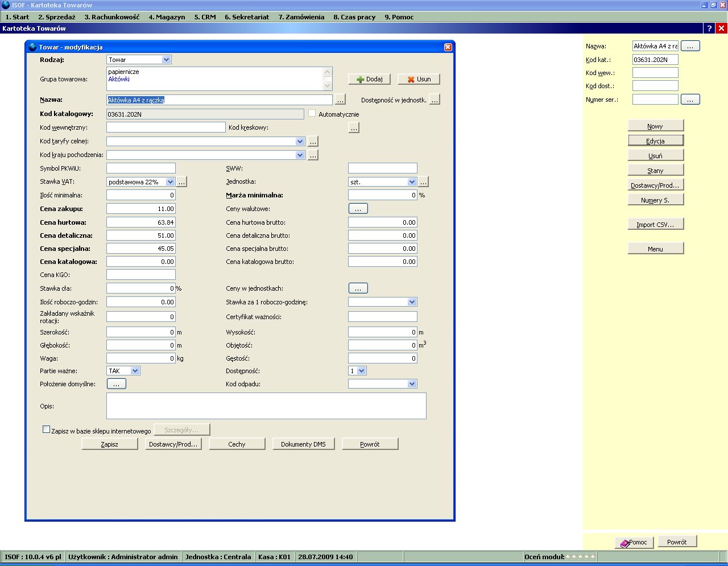The image size is (728, 566).
Task: Click the Cena zakupu input field
Action: (x=140, y=209)
